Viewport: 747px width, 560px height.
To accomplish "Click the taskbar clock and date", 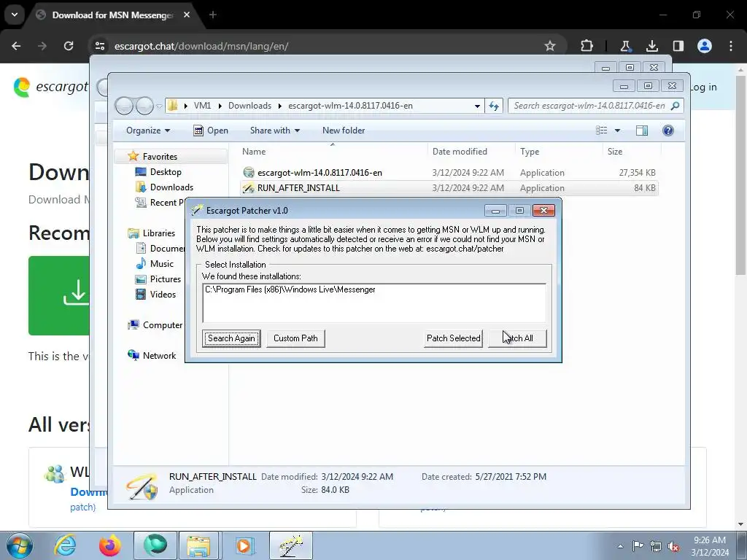I will pos(710,546).
